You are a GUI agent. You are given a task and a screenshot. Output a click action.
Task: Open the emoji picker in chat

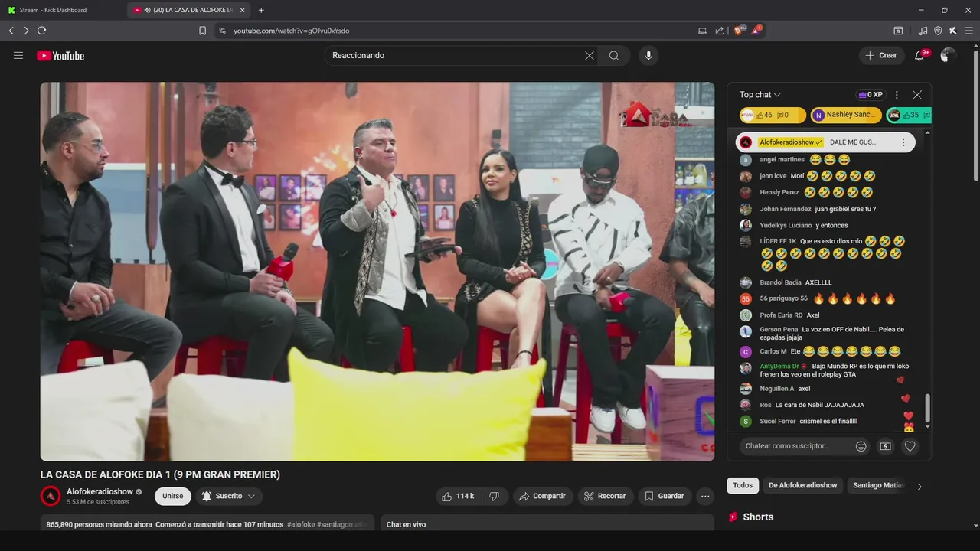coord(861,446)
